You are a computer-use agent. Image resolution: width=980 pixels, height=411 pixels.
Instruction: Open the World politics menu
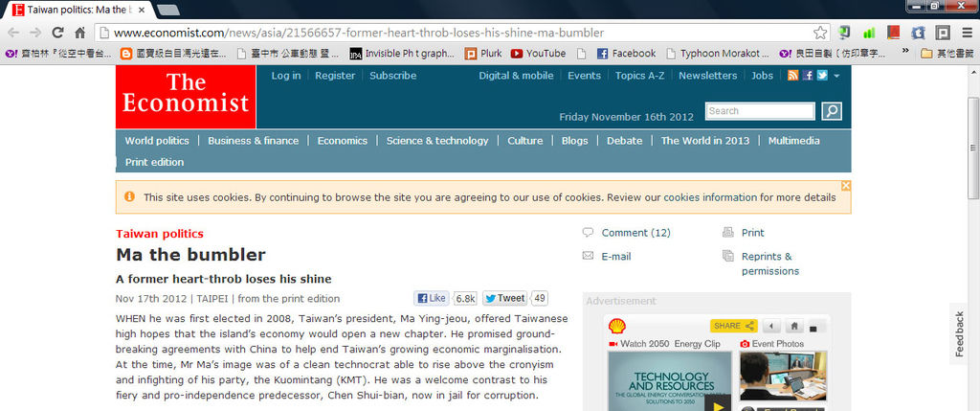(157, 141)
